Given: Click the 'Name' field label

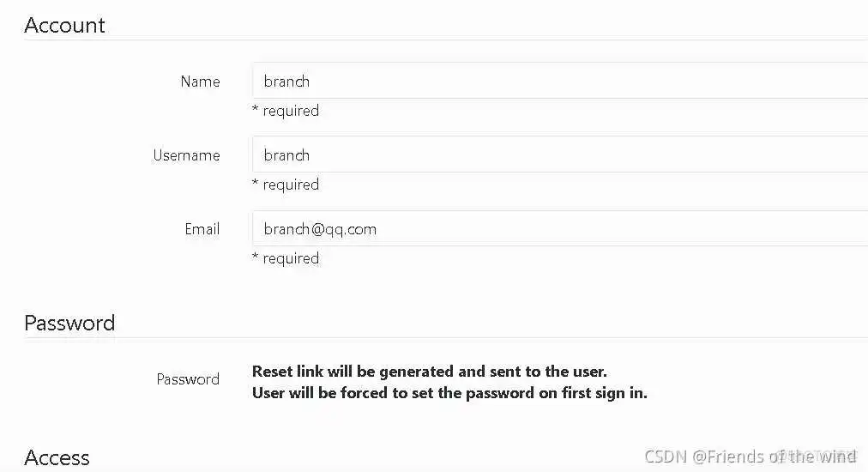Looking at the screenshot, I should pos(200,82).
